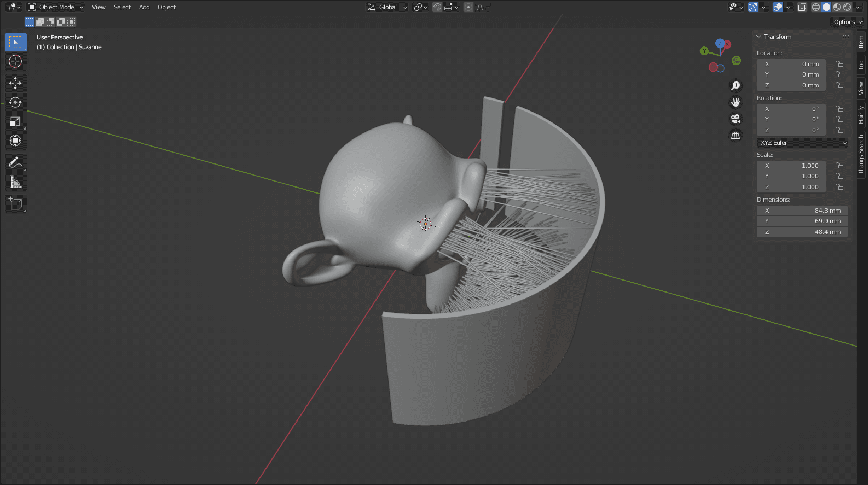Screen dimensions: 868x485
Task: Lock the Scale X value
Action: point(840,166)
